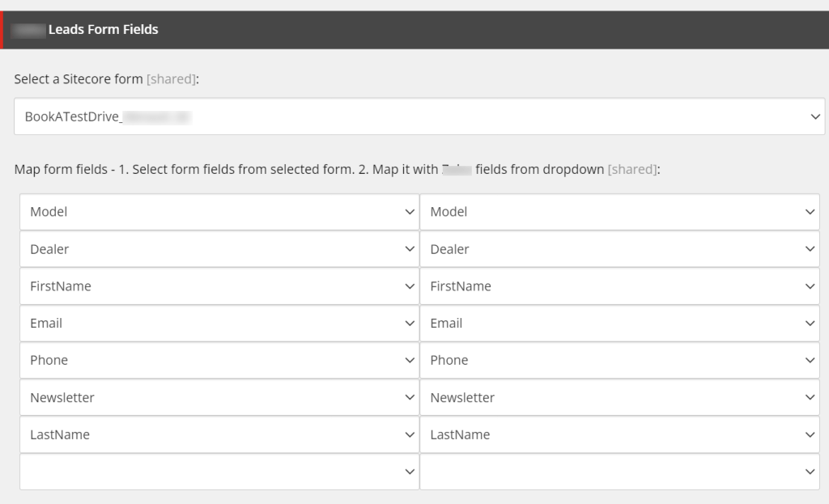This screenshot has height=504, width=829.
Task: Expand the left LastName form field dropdown
Action: (x=219, y=434)
